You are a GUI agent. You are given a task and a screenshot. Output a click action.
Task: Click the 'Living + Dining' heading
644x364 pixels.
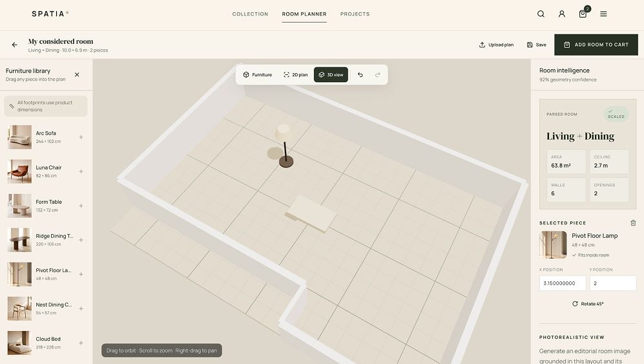coord(580,136)
